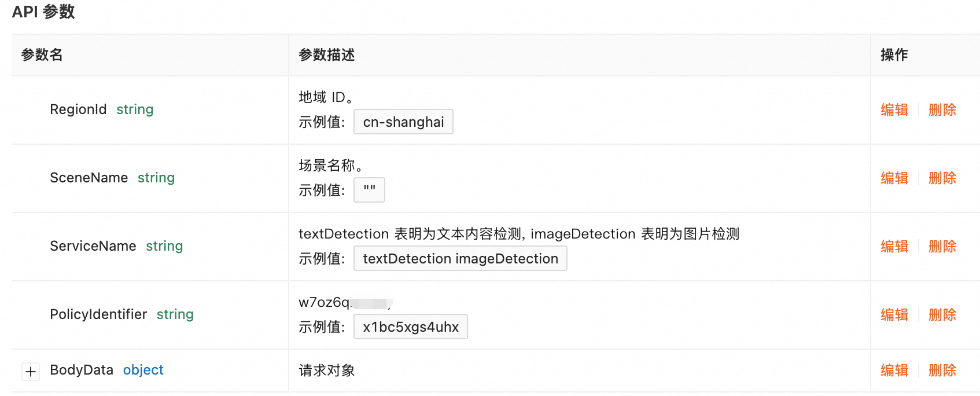The height and width of the screenshot is (396, 980).
Task: Select the cn-shanghai example value
Action: [x=403, y=122]
